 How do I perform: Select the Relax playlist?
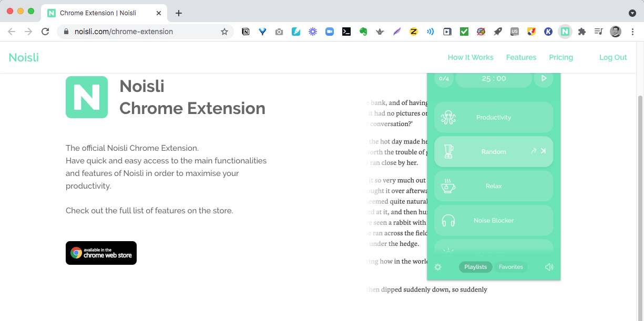point(493,186)
